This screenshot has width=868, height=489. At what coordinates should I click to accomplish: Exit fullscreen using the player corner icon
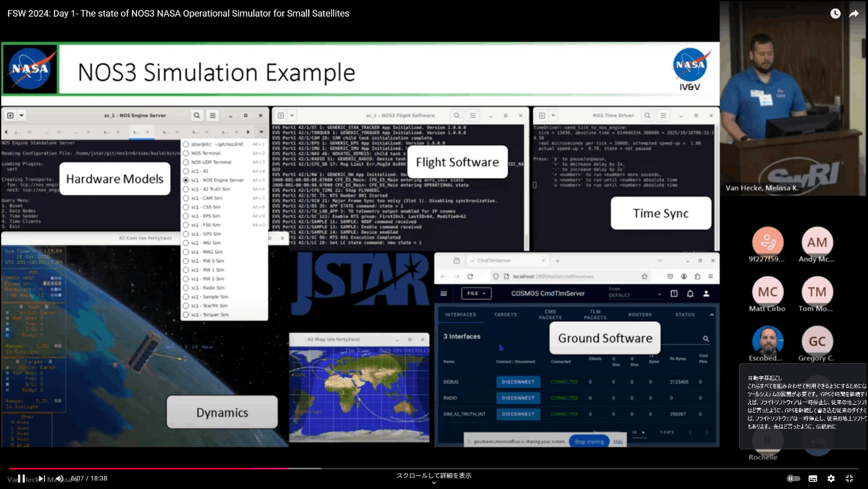pyautogui.click(x=849, y=478)
